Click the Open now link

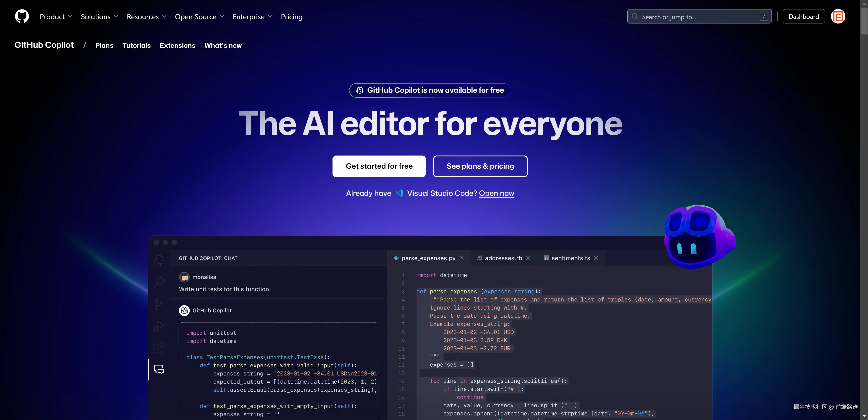(x=496, y=193)
